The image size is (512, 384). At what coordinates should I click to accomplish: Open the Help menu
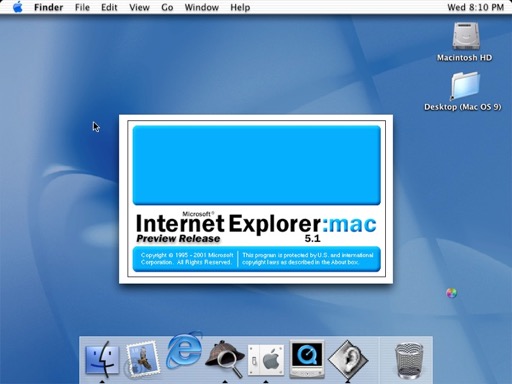(240, 7)
